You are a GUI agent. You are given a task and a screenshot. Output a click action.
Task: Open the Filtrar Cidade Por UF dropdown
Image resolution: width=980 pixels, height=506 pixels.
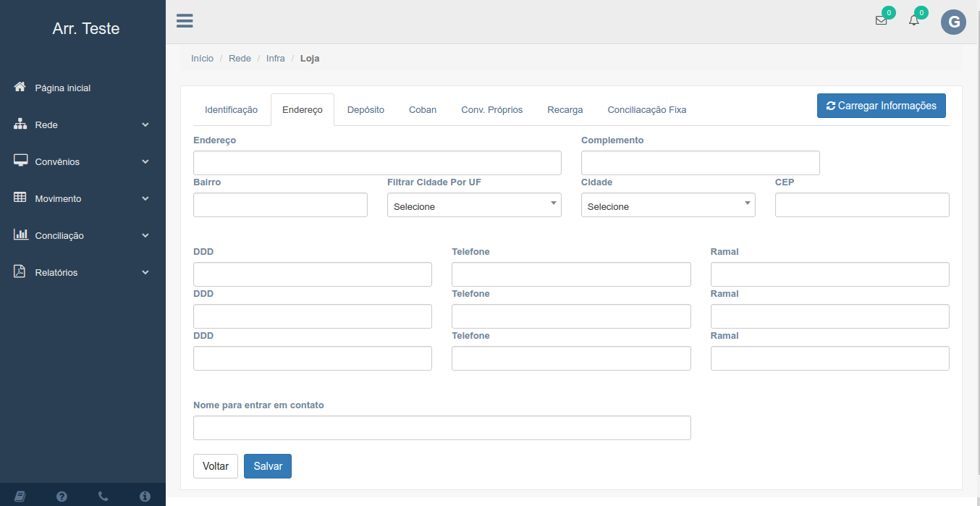pyautogui.click(x=474, y=206)
